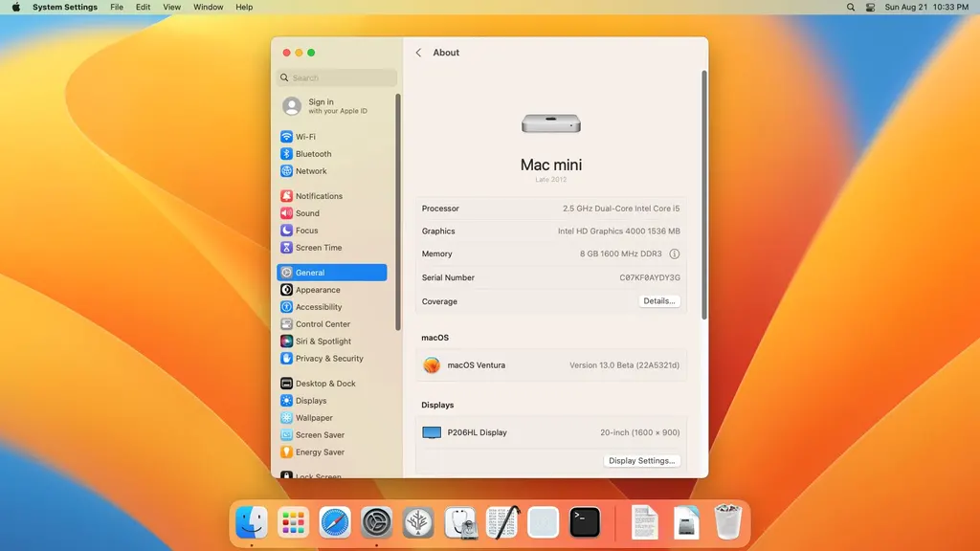This screenshot has width=980, height=551.
Task: Select General in the sidebar
Action: 332,273
